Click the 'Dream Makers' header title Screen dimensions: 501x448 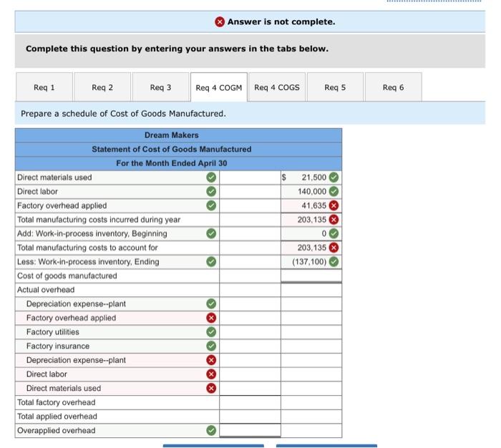172,135
